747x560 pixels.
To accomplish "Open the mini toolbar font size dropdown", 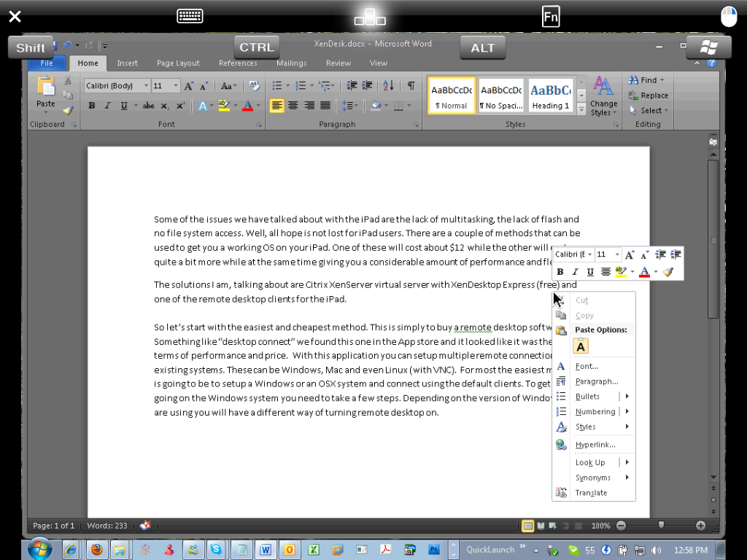I will [617, 254].
